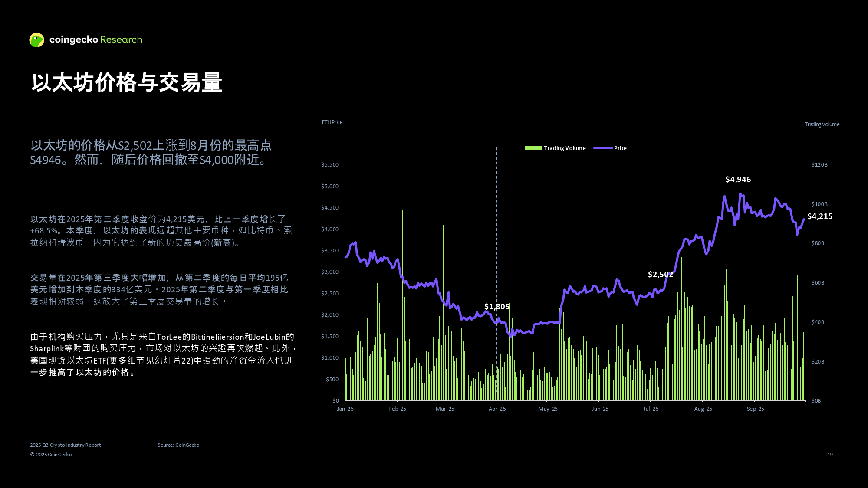
Task: Click the Trading Volume axis title
Action: [822, 124]
